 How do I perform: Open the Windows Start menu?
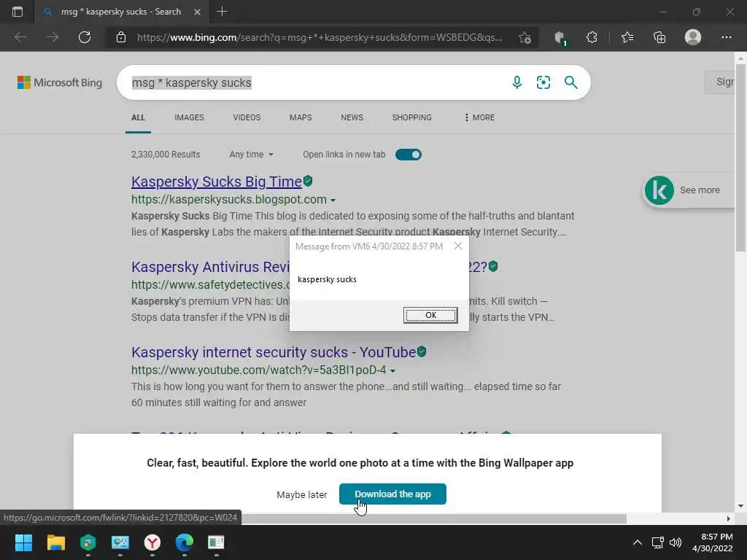[23, 542]
